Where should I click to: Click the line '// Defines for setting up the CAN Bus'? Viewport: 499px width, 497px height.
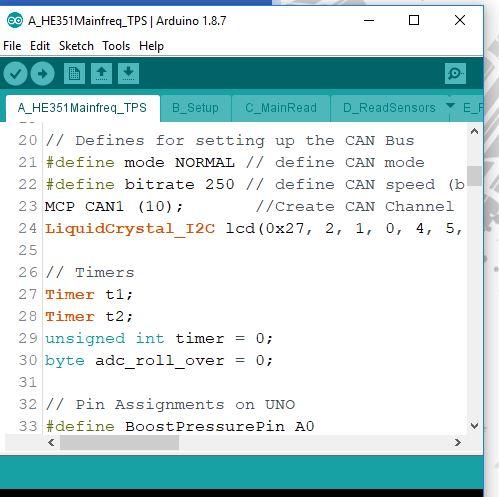[230, 141]
